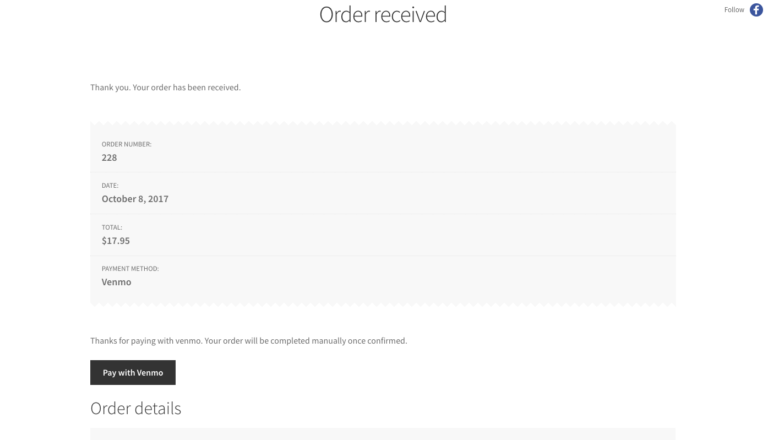
Task: Click the Order details heading
Action: [x=136, y=408]
